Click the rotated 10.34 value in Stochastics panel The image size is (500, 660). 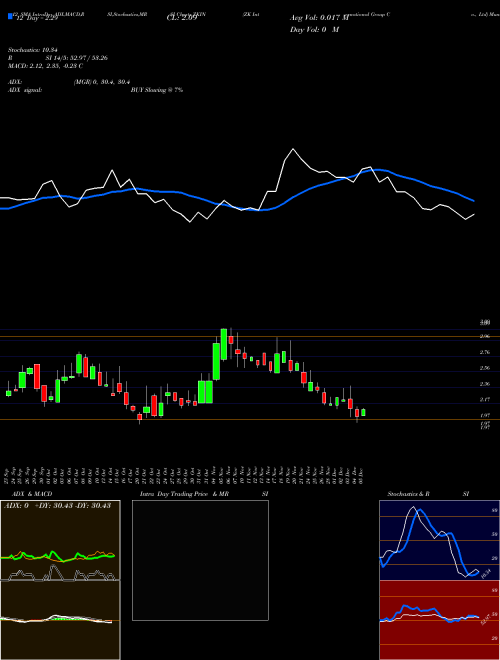coord(486,573)
